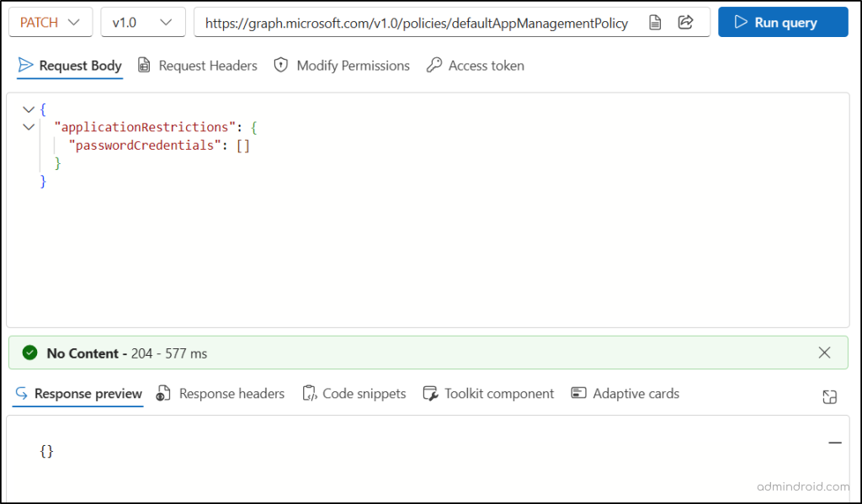Open the Access token tab
This screenshot has height=504, width=862.
click(476, 66)
